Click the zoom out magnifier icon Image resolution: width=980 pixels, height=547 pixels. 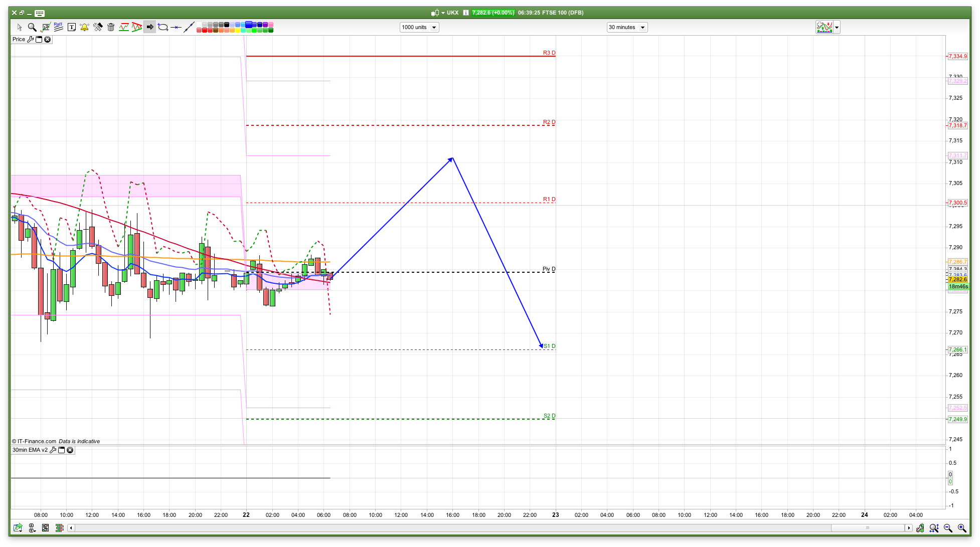pos(948,528)
